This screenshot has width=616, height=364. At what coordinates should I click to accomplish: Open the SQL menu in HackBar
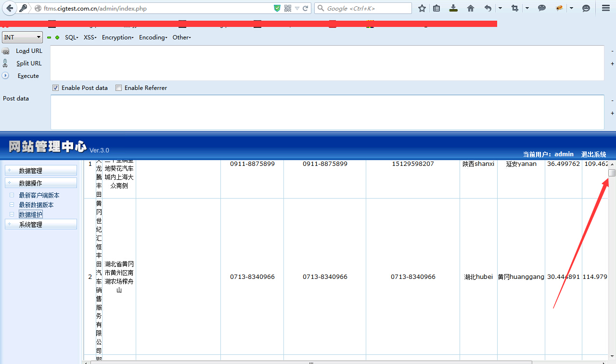(72, 38)
